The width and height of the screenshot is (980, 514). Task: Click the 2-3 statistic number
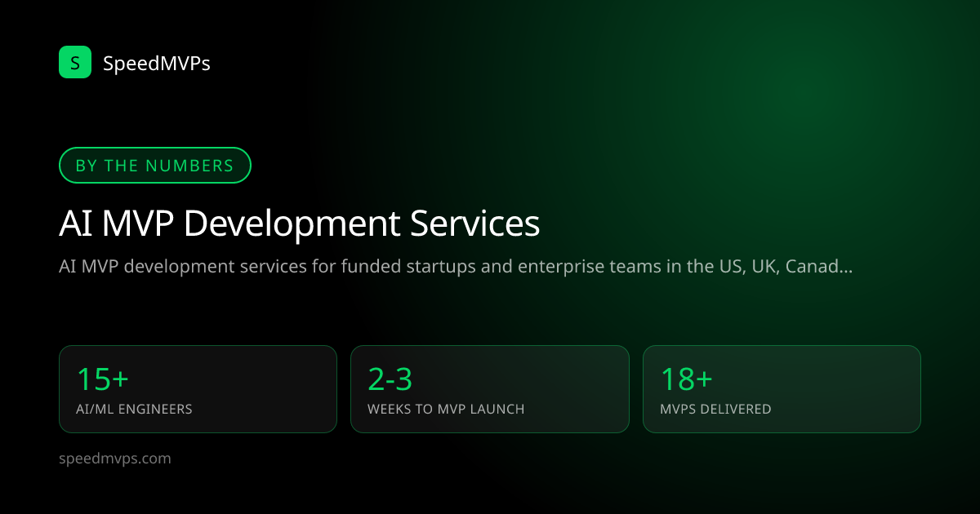390,379
